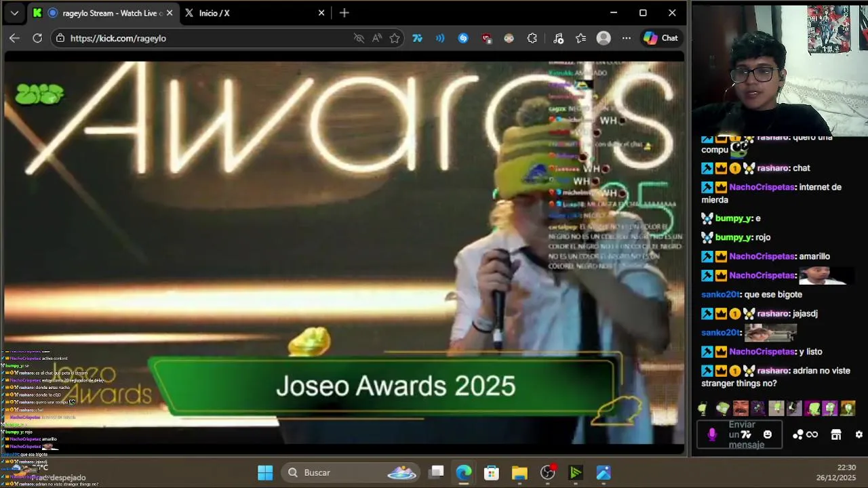Open the Favorites list icon
Image resolution: width=868 pixels, height=488 pixels.
point(581,38)
